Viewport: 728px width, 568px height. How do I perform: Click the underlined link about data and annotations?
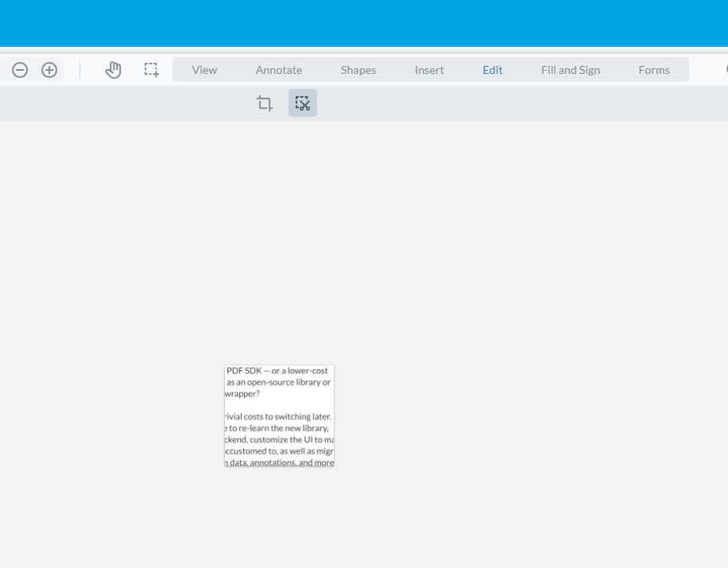(x=280, y=462)
